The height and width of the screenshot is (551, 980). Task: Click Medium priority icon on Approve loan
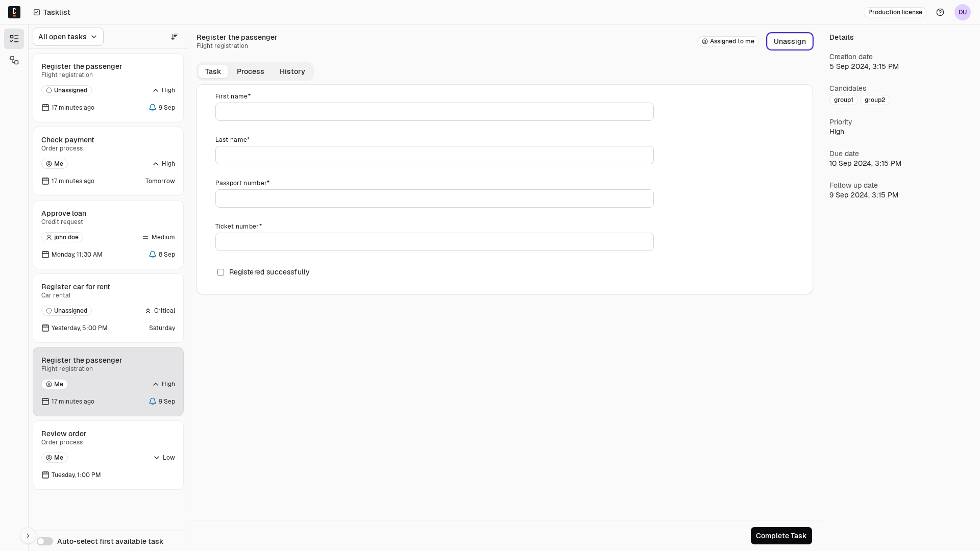(145, 237)
